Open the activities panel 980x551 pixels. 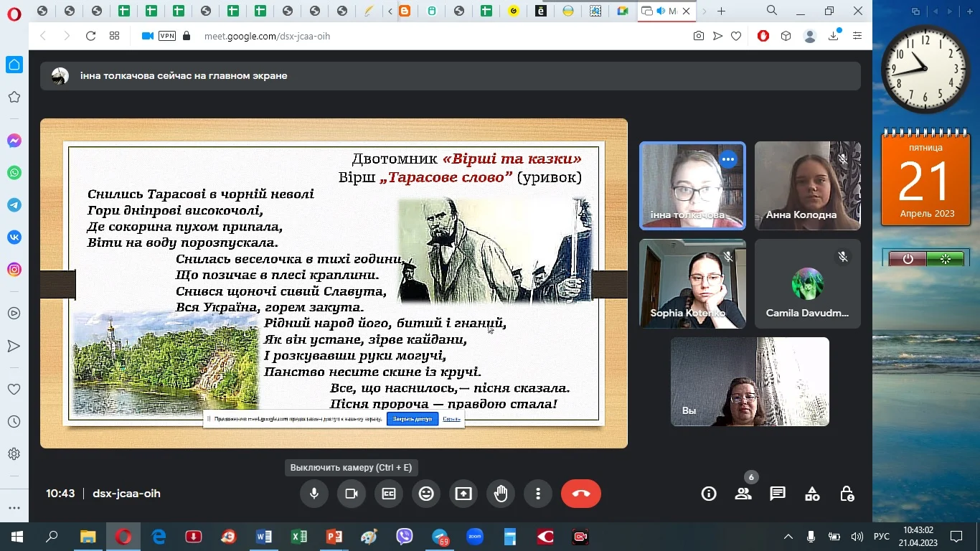812,494
